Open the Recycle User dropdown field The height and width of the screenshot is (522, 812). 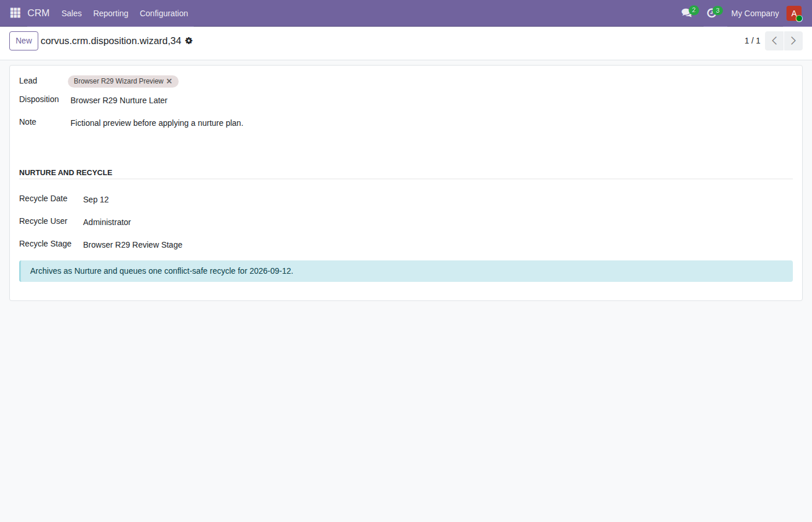pyautogui.click(x=437, y=222)
